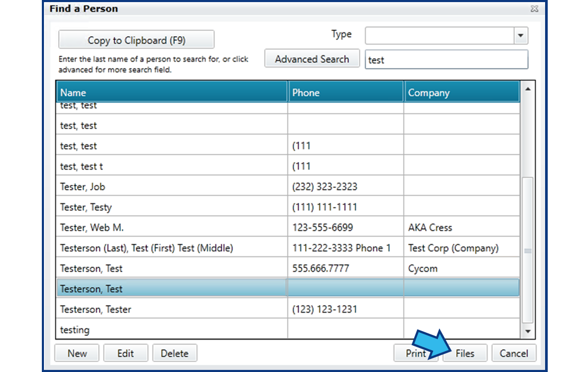Click scrollbar down arrow in results list
Viewport: 588px width, 372px height.
pos(528,331)
